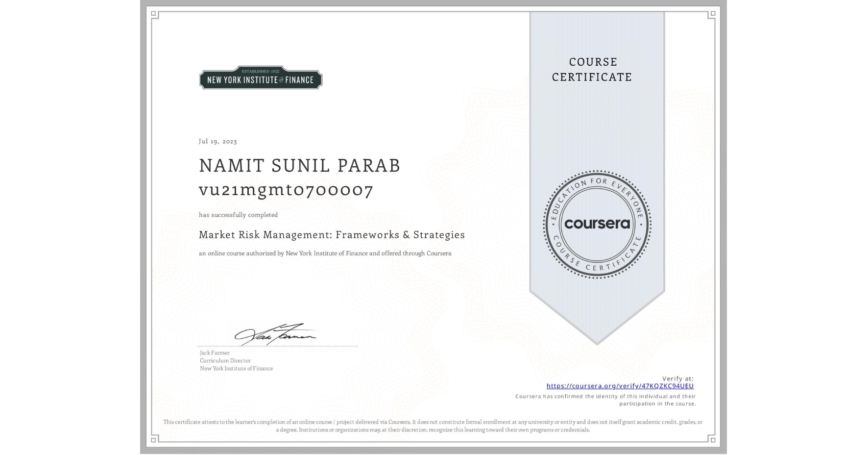Click the signer name Jack Farmer
Viewport: 868px width, 455px height.
[x=215, y=353]
